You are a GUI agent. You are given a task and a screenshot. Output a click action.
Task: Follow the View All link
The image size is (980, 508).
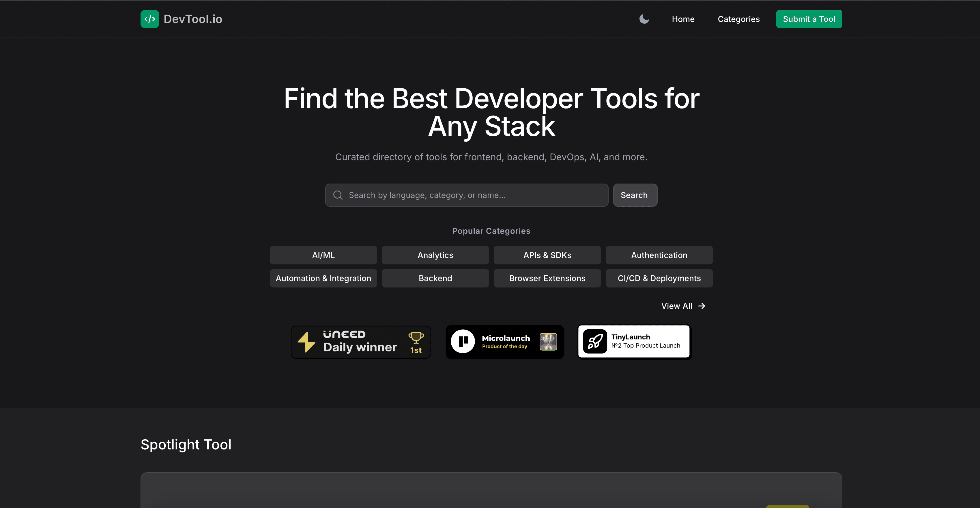[x=683, y=306]
